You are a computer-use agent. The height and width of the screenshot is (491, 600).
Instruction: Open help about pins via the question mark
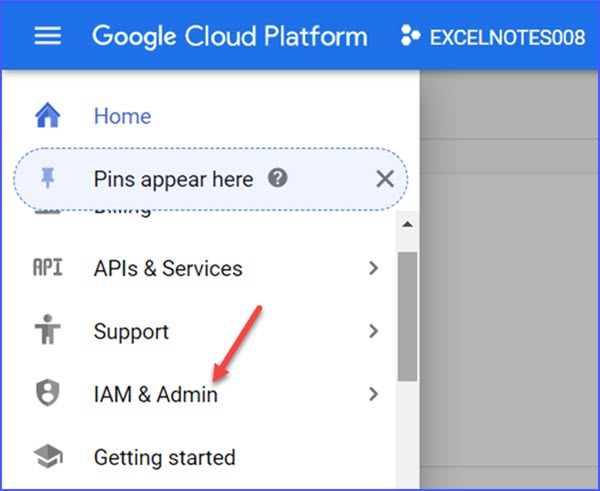click(277, 178)
